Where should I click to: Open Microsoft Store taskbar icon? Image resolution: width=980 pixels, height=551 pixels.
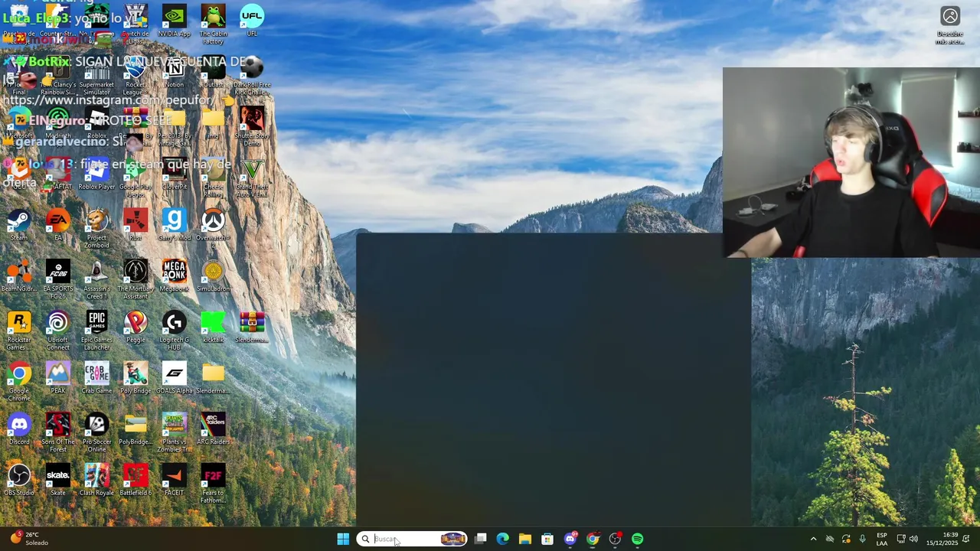pyautogui.click(x=547, y=539)
